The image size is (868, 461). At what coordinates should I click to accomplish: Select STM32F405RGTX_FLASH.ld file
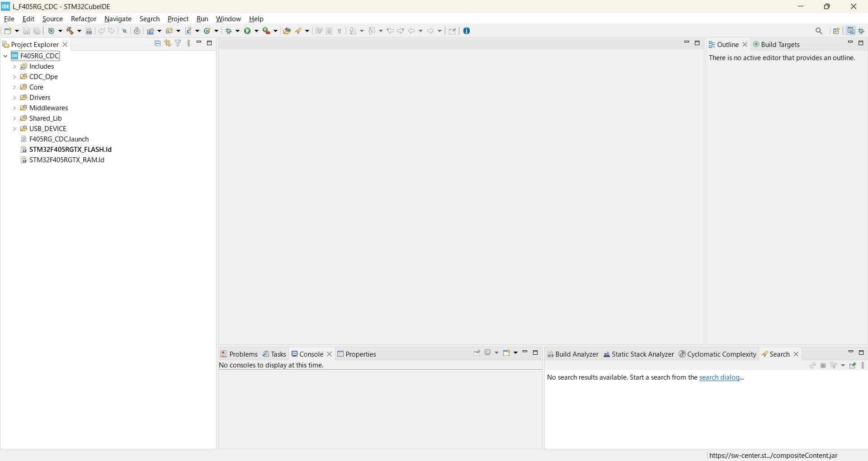tap(71, 150)
